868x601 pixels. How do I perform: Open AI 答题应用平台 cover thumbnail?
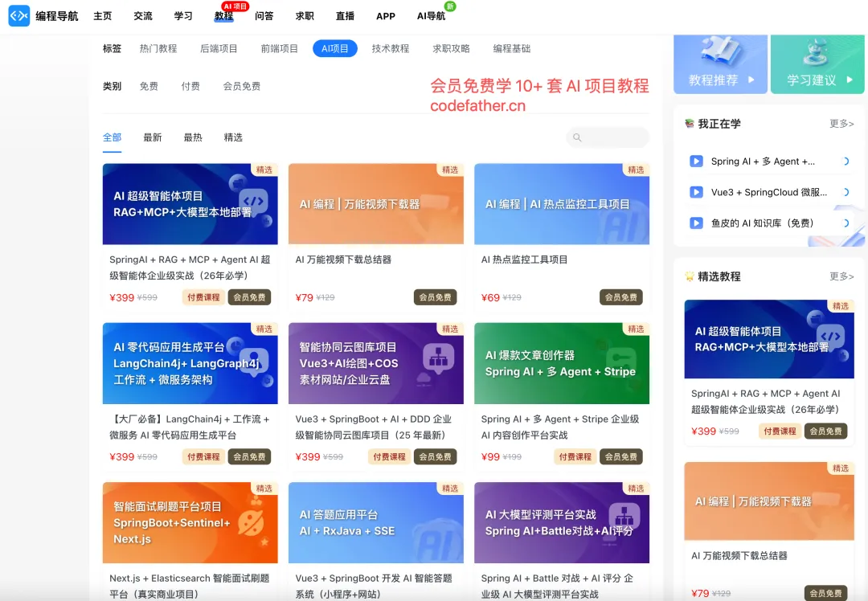(376, 522)
